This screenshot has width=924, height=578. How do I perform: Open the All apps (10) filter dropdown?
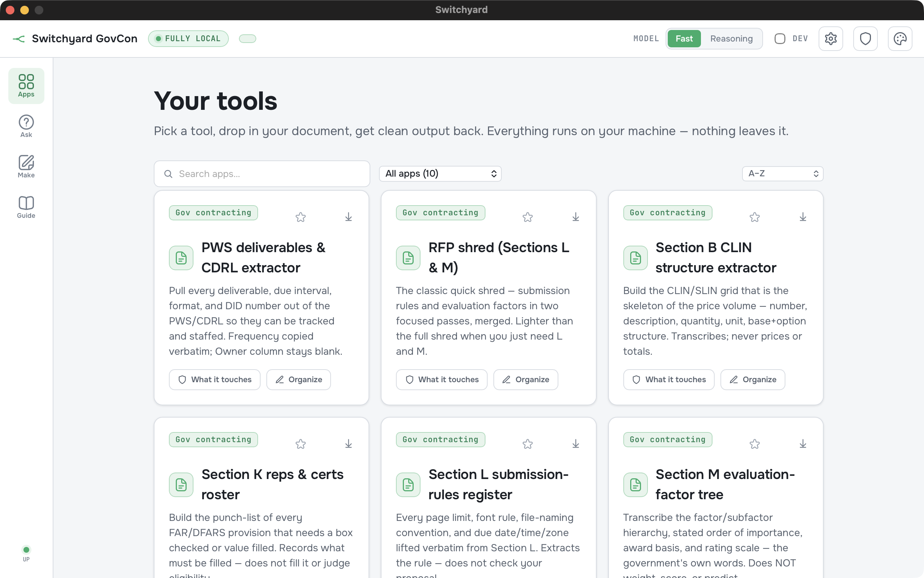440,173
